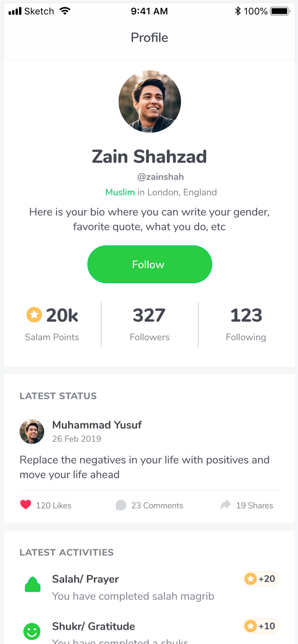Open the Salah/ Prayer activity entry

149,587
